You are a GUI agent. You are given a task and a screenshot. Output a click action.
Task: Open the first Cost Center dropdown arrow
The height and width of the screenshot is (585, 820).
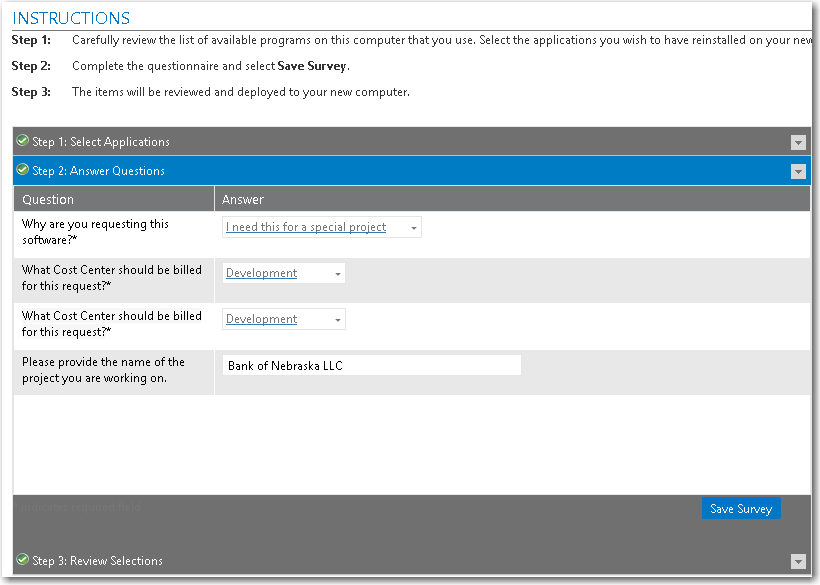point(338,274)
